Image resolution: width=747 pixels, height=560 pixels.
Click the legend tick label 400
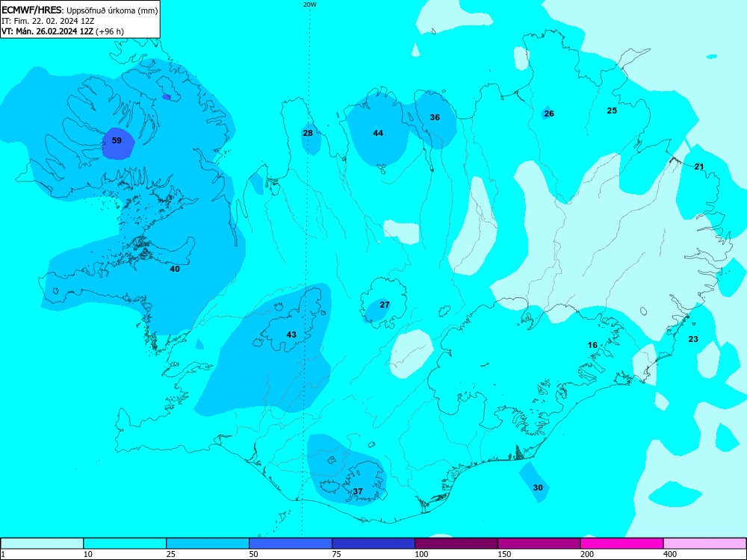coord(670,554)
